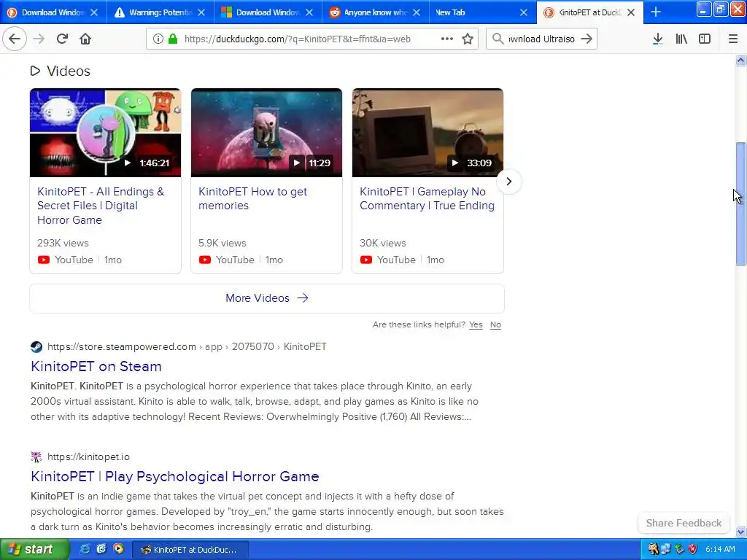This screenshot has width=747, height=560.
Task: Open KinitoPET Play Psychological Horror Game link
Action: (x=175, y=476)
